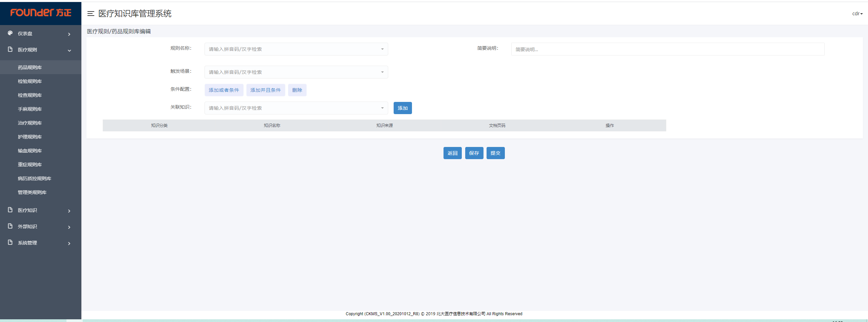Click the 触发场景 label
The height and width of the screenshot is (322, 868).
[181, 71]
